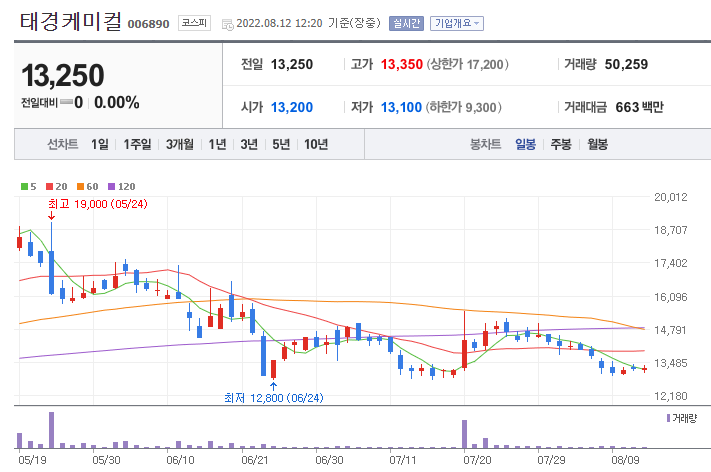Select the 1일 line chart tab
The width and height of the screenshot is (711, 472).
pos(100,144)
